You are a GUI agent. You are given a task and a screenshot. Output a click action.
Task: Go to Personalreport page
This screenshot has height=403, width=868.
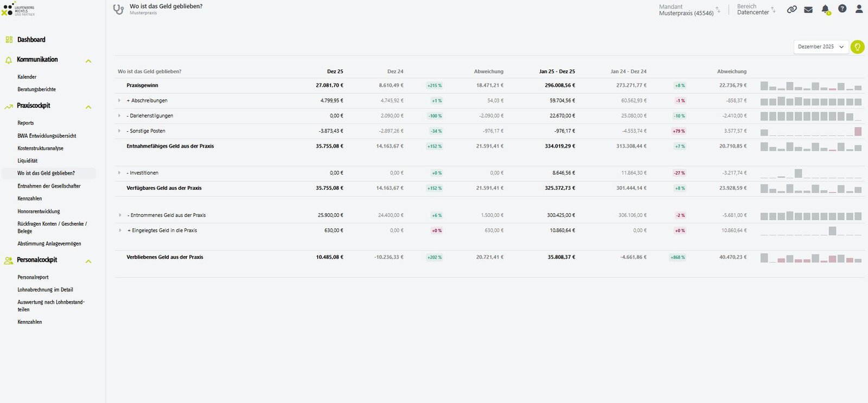tap(33, 277)
